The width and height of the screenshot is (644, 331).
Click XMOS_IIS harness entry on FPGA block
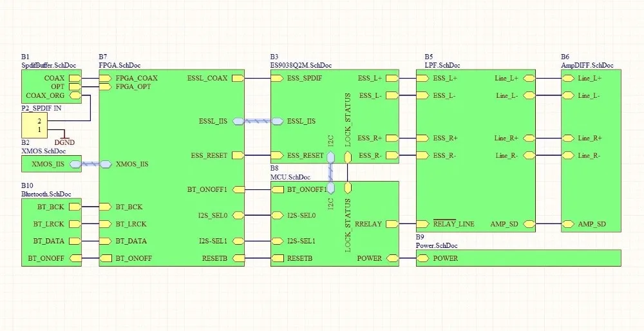pyautogui.click(x=106, y=164)
